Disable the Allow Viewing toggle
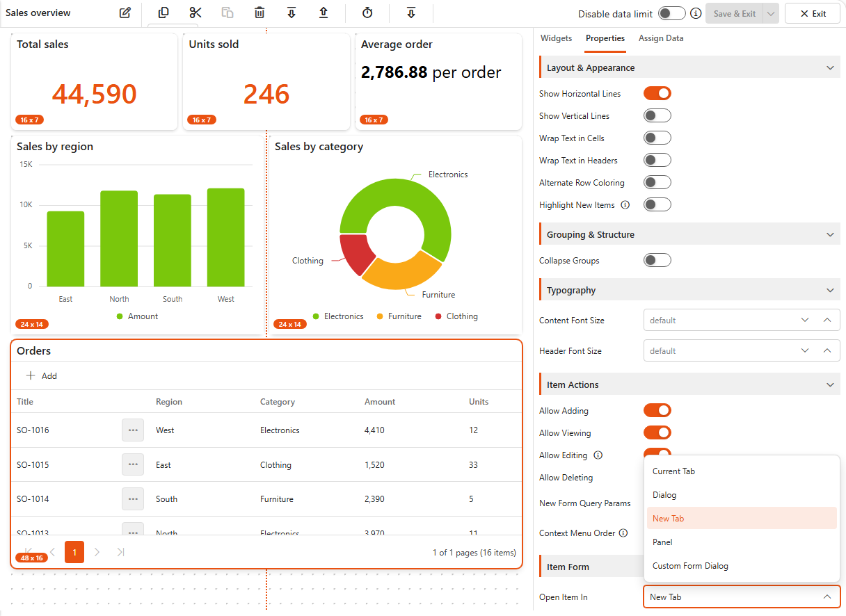This screenshot has height=616, width=846. pos(657,432)
